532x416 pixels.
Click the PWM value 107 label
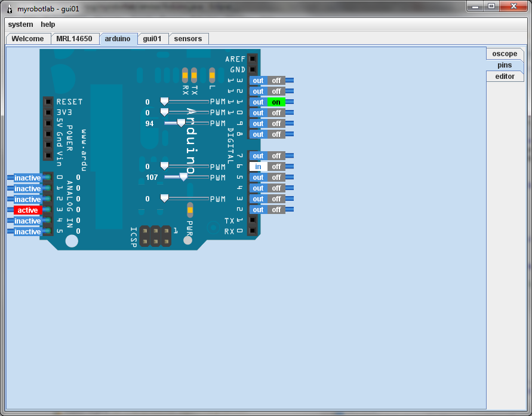point(152,178)
